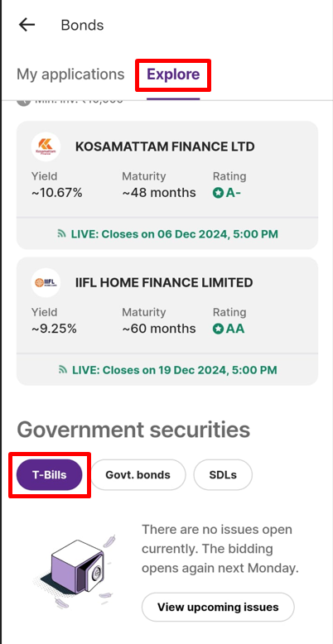Switch to the Explore tab
333x644 pixels.
[173, 74]
